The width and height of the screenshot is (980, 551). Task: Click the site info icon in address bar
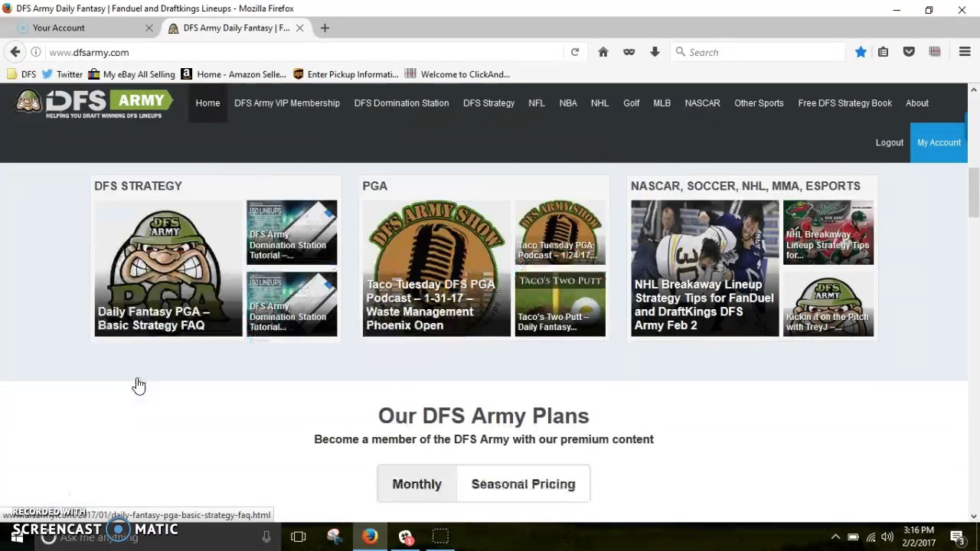tap(36, 52)
